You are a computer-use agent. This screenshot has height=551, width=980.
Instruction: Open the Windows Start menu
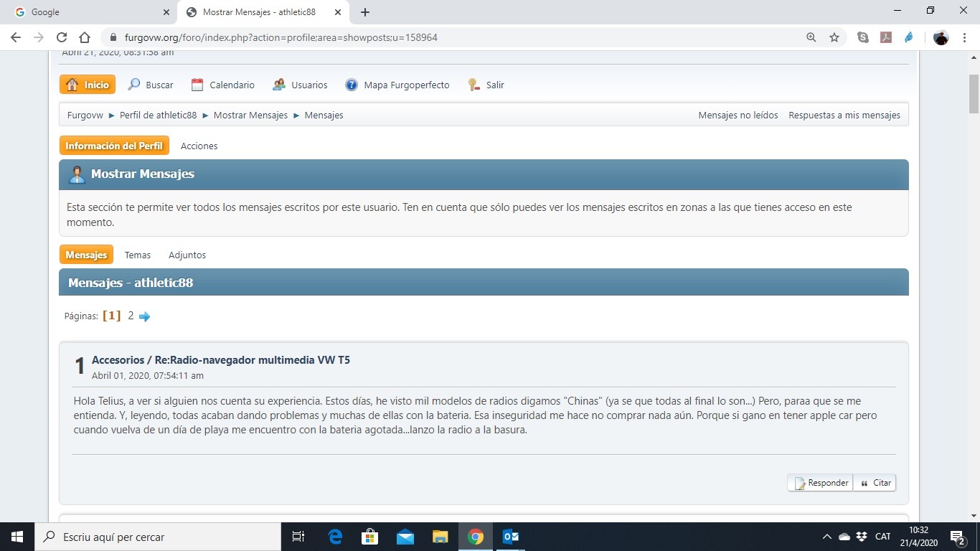point(17,537)
